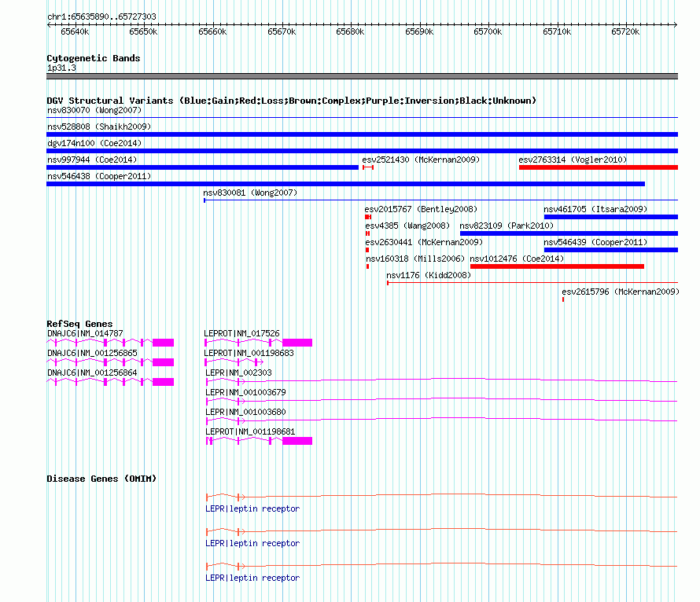700x602 pixels.
Task: Click the chr1:65635890..65727303 coordinate range label
Action: coord(101,17)
